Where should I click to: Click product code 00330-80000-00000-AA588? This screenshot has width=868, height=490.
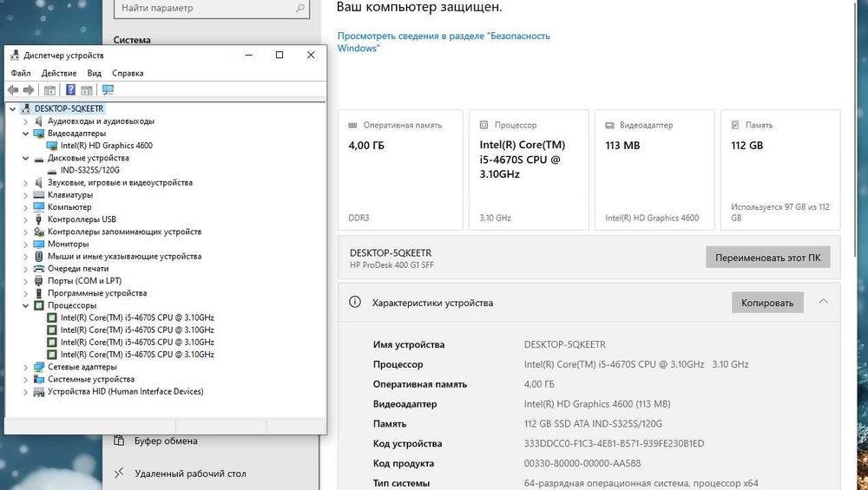pyautogui.click(x=582, y=463)
